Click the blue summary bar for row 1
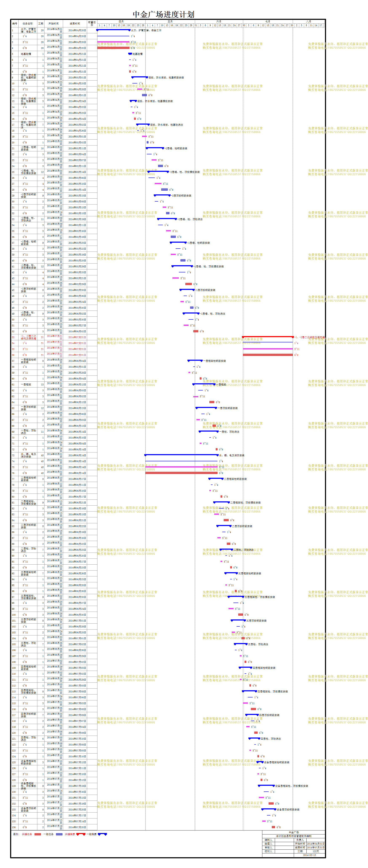The image size is (368, 868). pos(113,30)
